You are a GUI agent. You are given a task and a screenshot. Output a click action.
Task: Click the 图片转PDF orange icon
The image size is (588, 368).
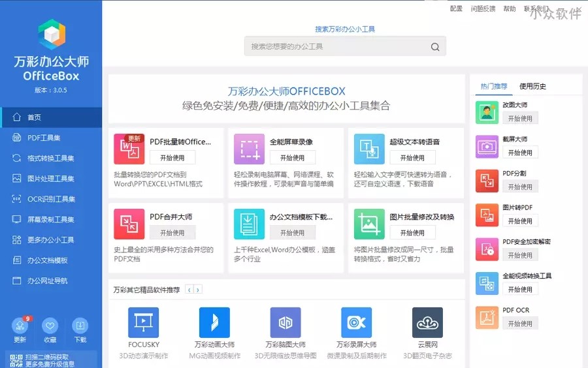487,215
